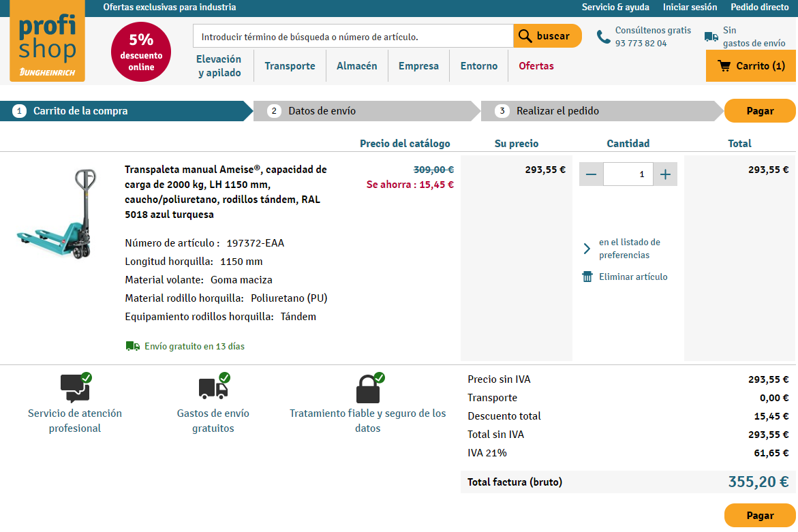
Task: Open Pedido directo link
Action: (760, 7)
